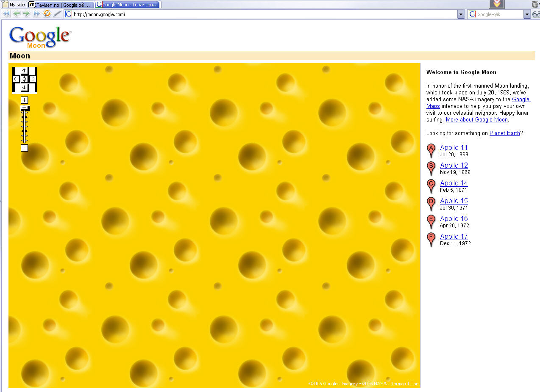The height and width of the screenshot is (392, 540).
Task: Click the Google Moon logo
Action: tap(40, 37)
